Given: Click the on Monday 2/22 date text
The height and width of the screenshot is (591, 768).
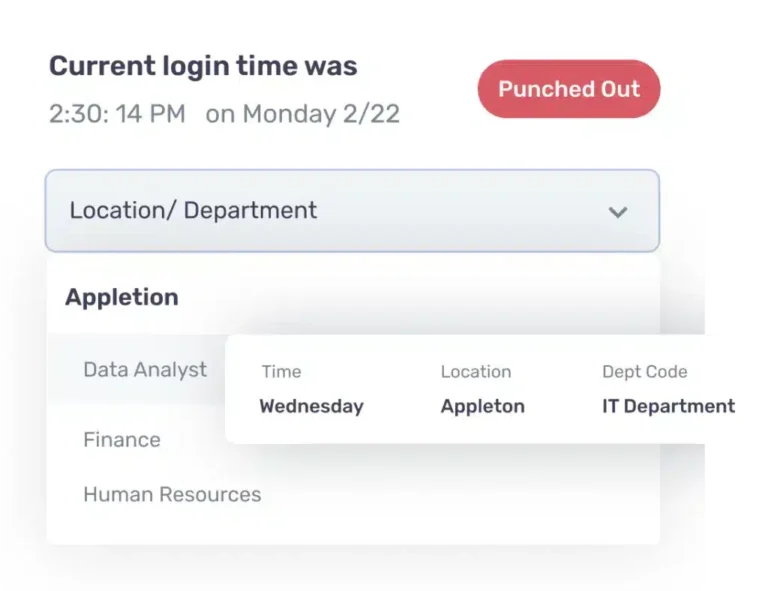Looking at the screenshot, I should click(303, 114).
